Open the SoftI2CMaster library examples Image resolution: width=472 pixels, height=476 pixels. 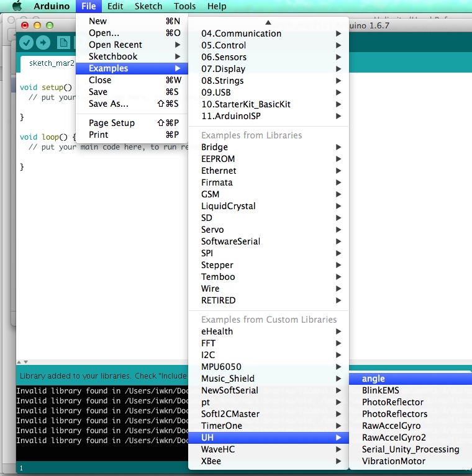tap(268, 415)
